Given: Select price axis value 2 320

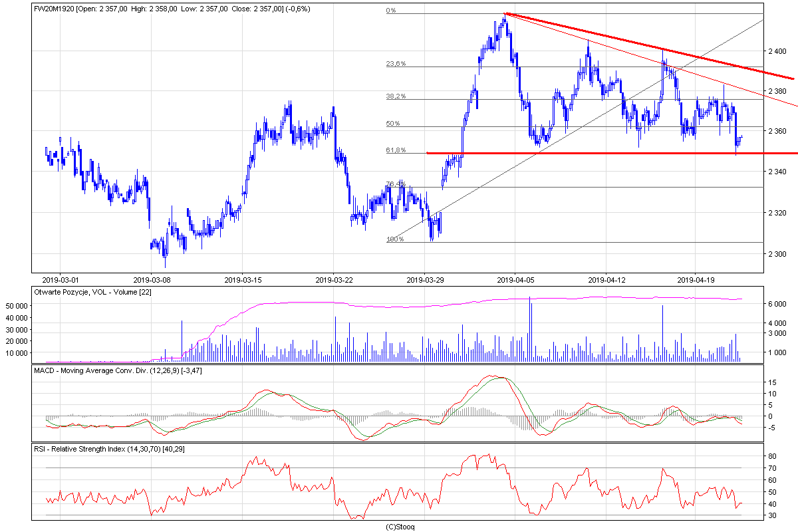Looking at the screenshot, I should point(778,213).
